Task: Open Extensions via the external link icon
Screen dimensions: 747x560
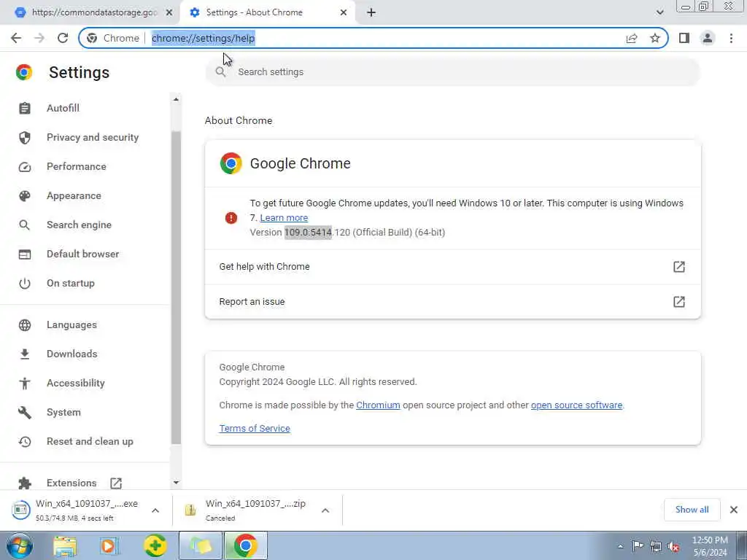Action: (116, 483)
